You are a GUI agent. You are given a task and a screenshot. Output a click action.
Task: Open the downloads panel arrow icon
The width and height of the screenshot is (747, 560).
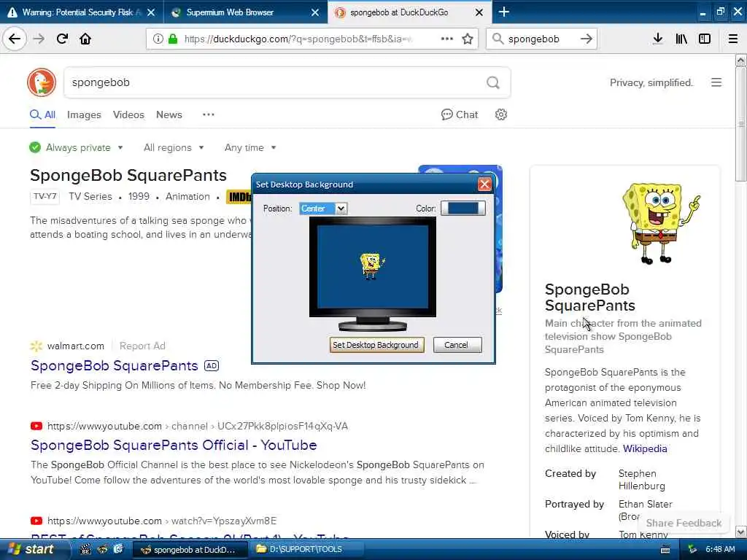(658, 39)
